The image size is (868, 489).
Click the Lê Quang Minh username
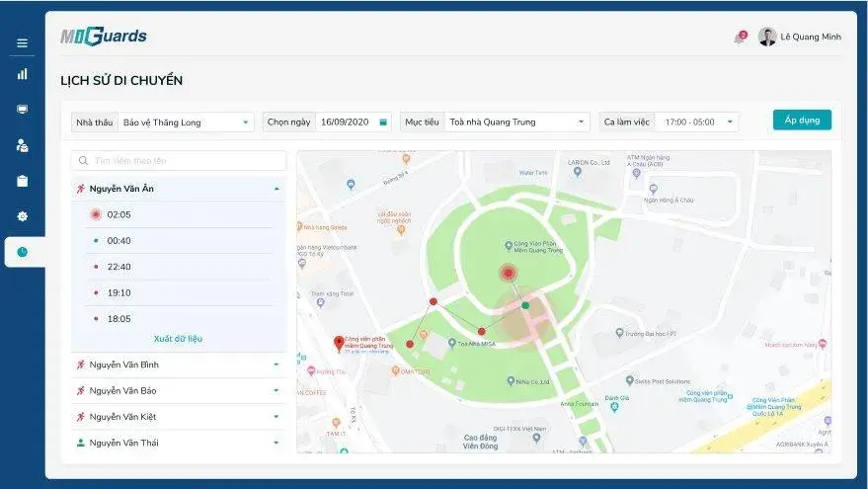point(811,37)
